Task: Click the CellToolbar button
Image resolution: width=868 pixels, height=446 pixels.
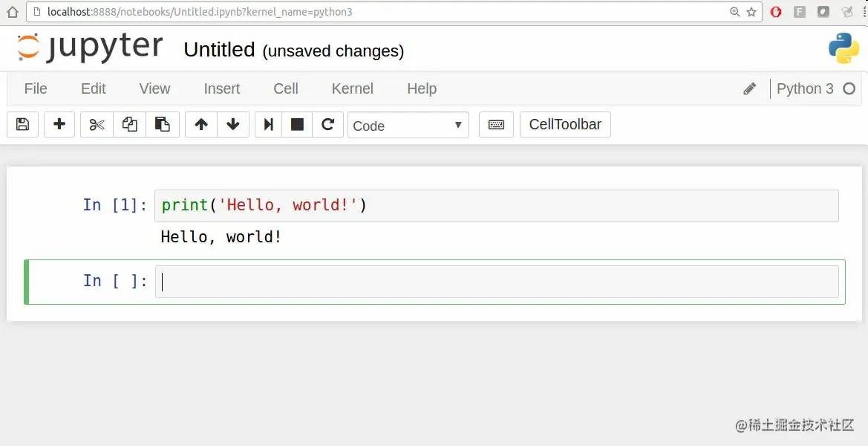Action: (565, 124)
